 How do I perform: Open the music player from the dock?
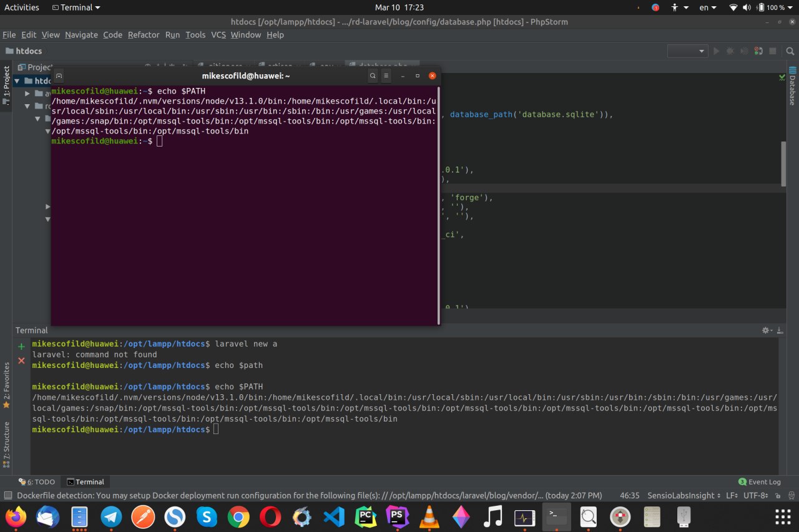(493, 516)
